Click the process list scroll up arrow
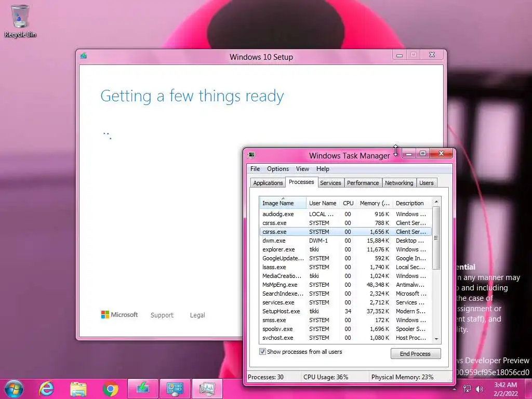 coord(436,202)
